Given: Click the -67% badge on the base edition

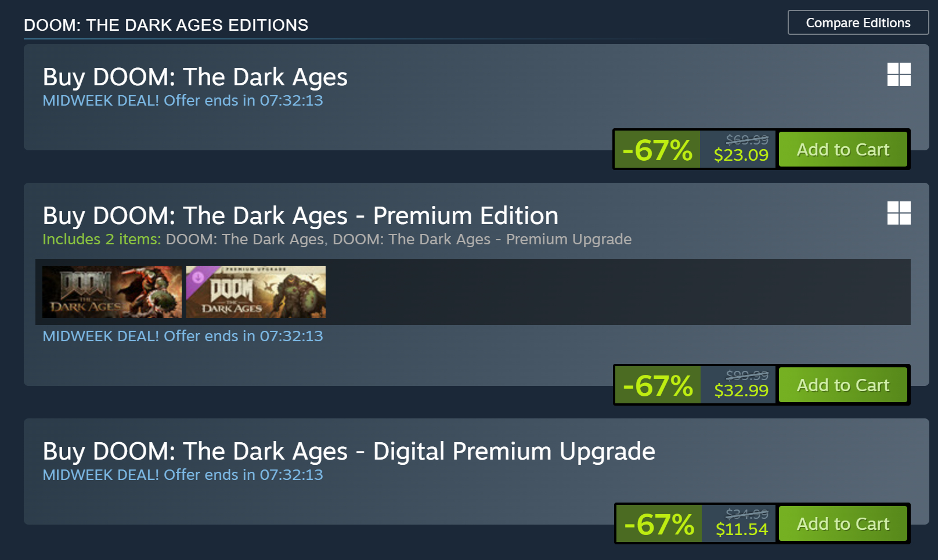Looking at the screenshot, I should coord(657,150).
